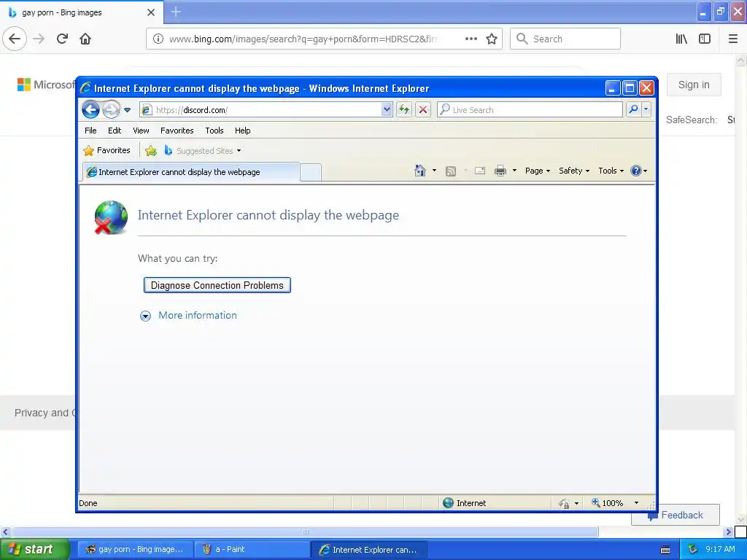Click the Firefox Forward arrow button
This screenshot has width=747, height=560.
pyautogui.click(x=39, y=39)
